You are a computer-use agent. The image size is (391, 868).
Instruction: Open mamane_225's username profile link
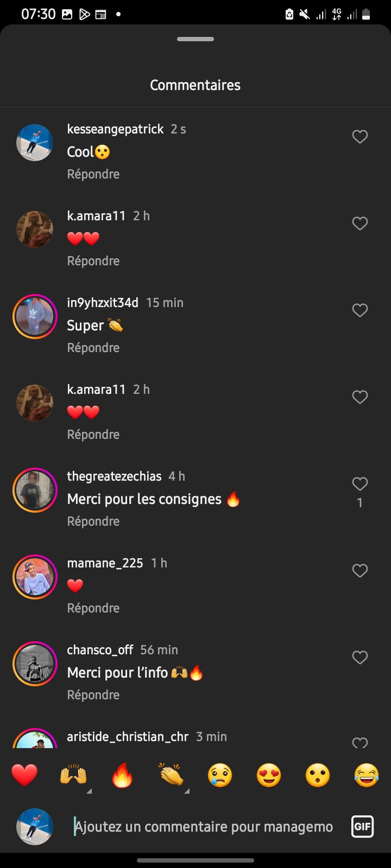click(105, 563)
